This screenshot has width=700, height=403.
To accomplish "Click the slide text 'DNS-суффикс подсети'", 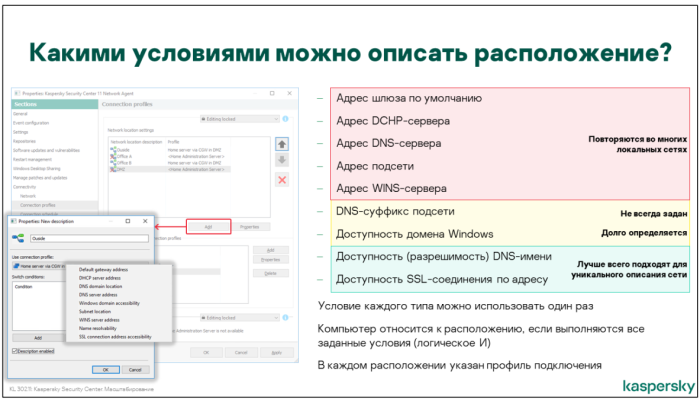I will pyautogui.click(x=395, y=211).
